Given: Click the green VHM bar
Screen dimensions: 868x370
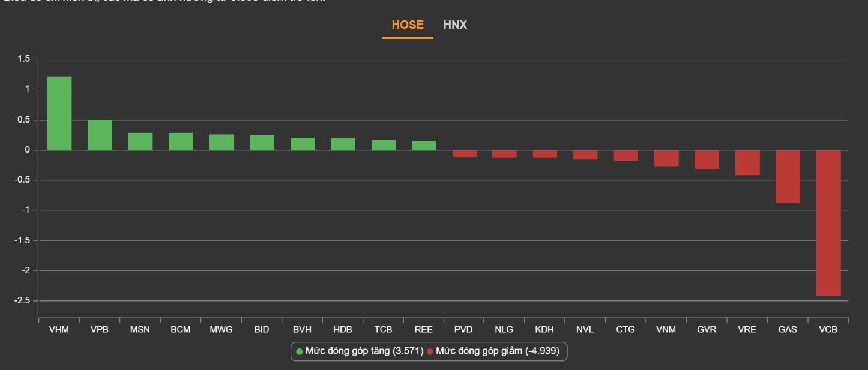Looking at the screenshot, I should coord(59,113).
